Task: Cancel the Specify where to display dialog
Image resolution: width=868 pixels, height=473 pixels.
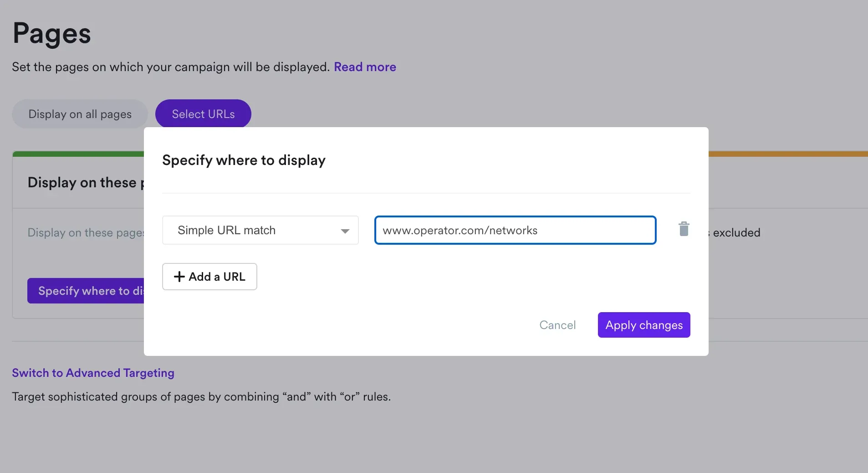Action: click(557, 325)
